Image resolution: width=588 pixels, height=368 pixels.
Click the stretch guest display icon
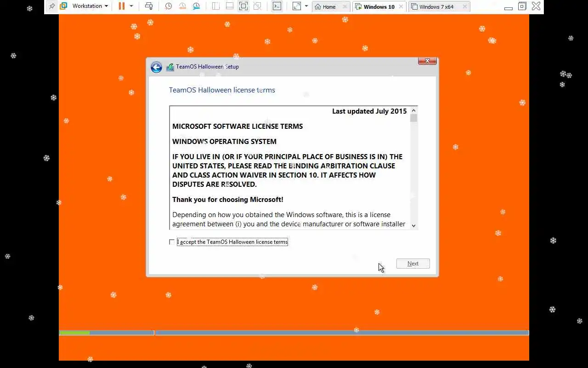297,6
